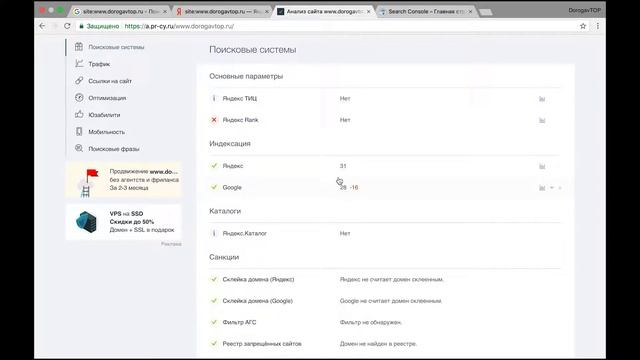
Task: Open the history chart icon for Яндекс indexation
Action: [x=542, y=167]
